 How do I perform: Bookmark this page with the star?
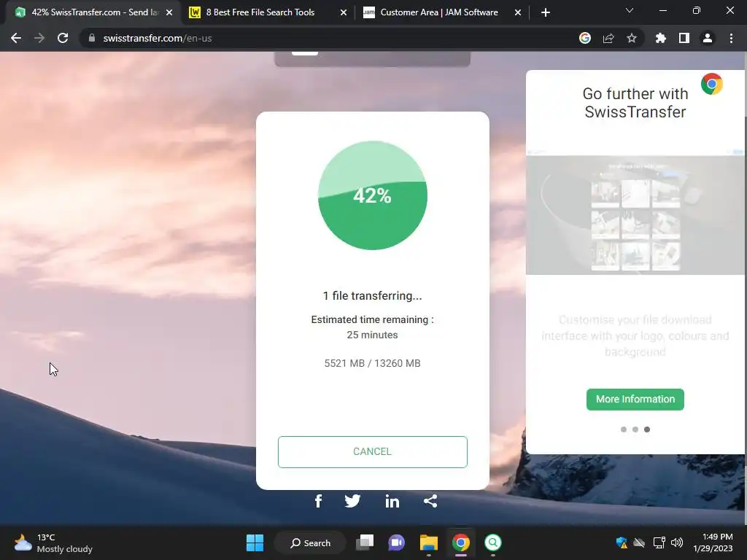click(x=632, y=38)
